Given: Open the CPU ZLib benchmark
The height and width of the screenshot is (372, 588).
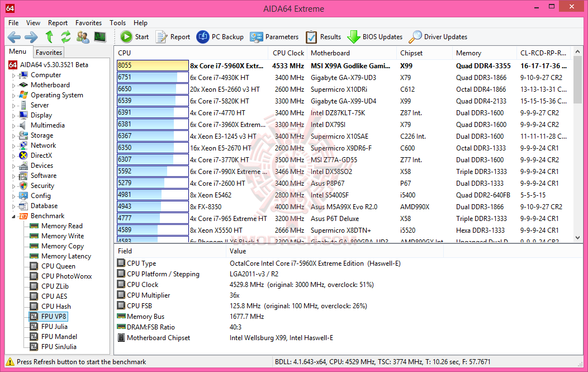Looking at the screenshot, I should point(55,286).
